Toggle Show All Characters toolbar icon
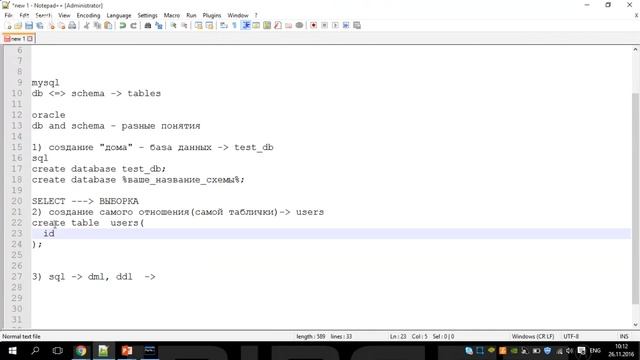The height and width of the screenshot is (360, 640). (x=235, y=25)
